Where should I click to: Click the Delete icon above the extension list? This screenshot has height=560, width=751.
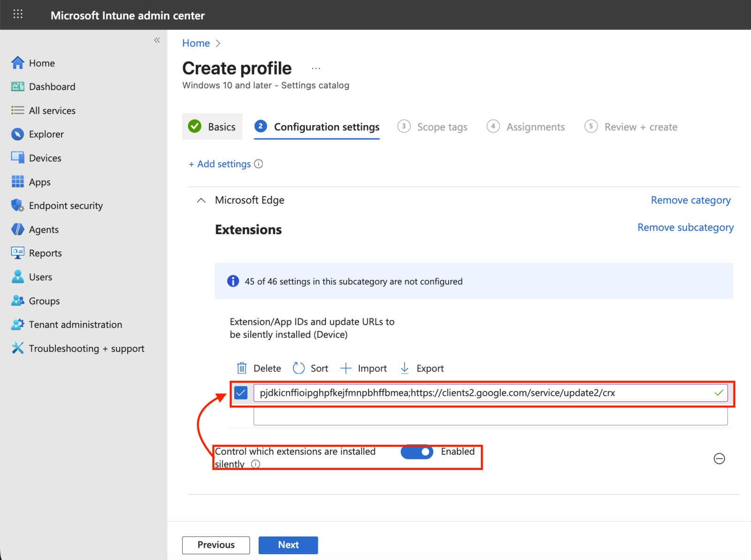(242, 368)
